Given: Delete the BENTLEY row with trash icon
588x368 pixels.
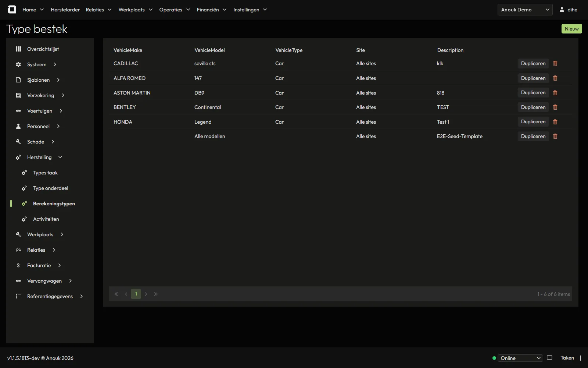Looking at the screenshot, I should tap(555, 107).
